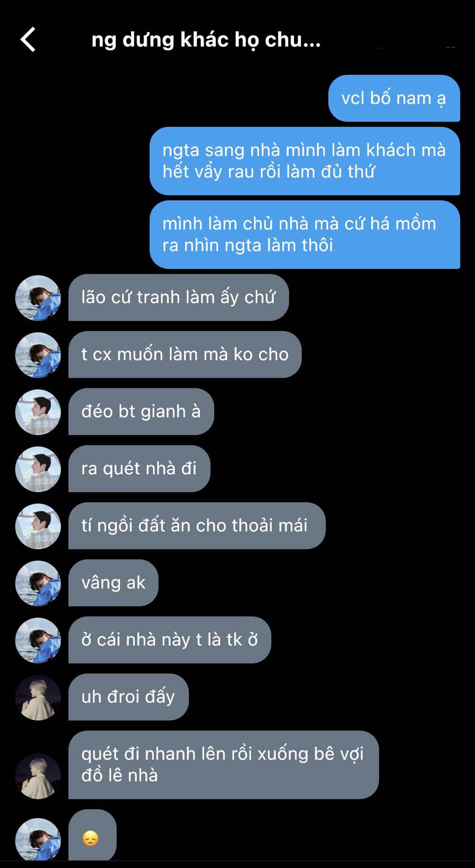Image resolution: width=475 pixels, height=868 pixels.
Task: Open group chat title 'ng dưng khác họ chu...'
Action: (206, 40)
